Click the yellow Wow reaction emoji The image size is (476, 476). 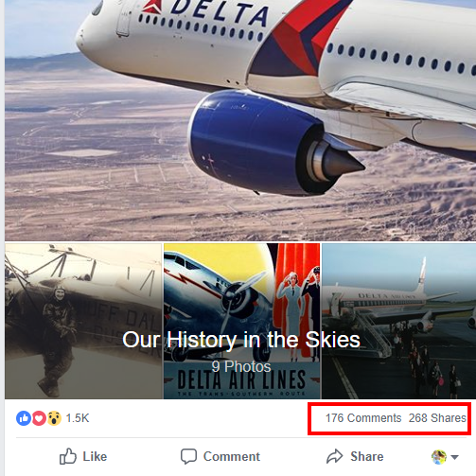pos(54,418)
